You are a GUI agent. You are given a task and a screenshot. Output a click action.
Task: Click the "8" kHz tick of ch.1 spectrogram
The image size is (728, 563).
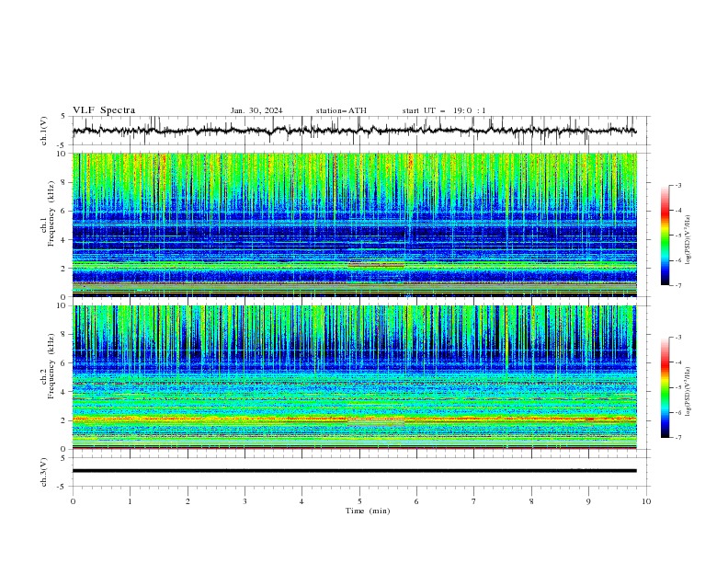point(65,182)
